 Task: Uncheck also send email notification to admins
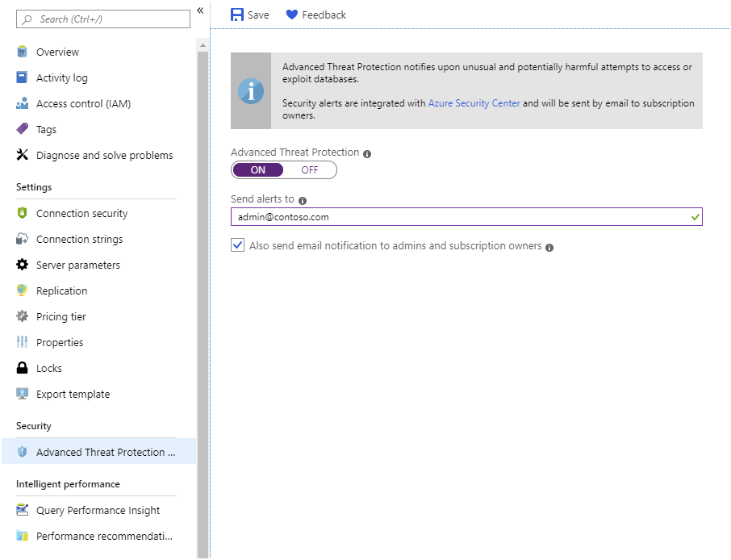pyautogui.click(x=238, y=245)
